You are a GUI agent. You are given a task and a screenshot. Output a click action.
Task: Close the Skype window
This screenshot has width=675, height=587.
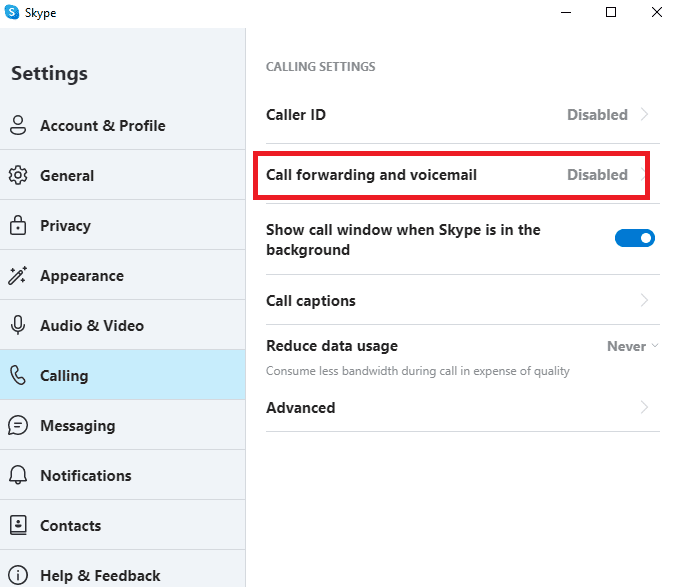tap(657, 12)
